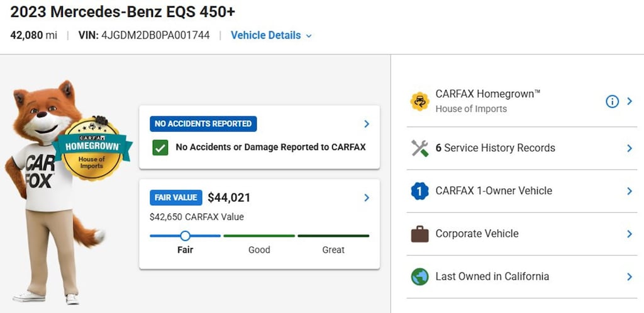The width and height of the screenshot is (644, 313).
Task: Click the CAR FOX mascot image
Action: (53, 192)
